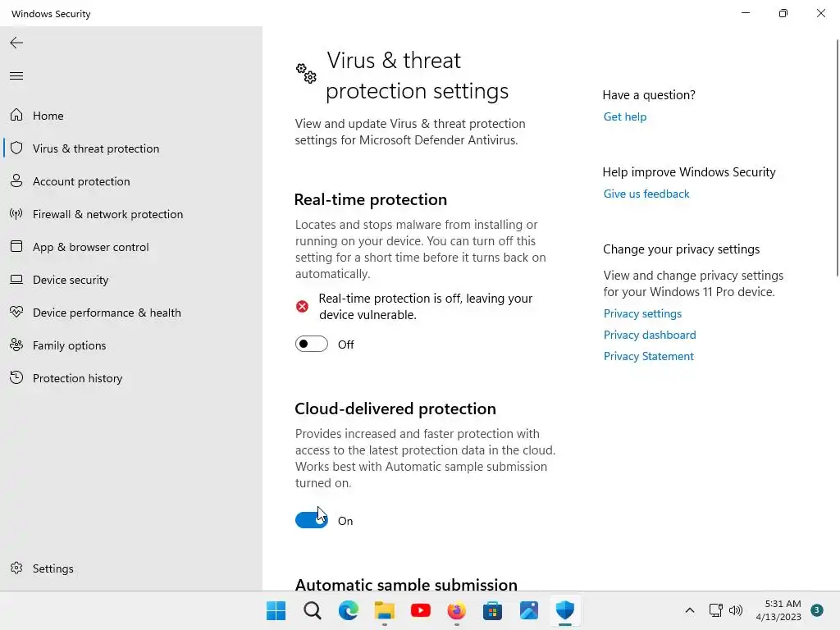Click the Family options people icon
The height and width of the screenshot is (630, 840).
point(16,345)
